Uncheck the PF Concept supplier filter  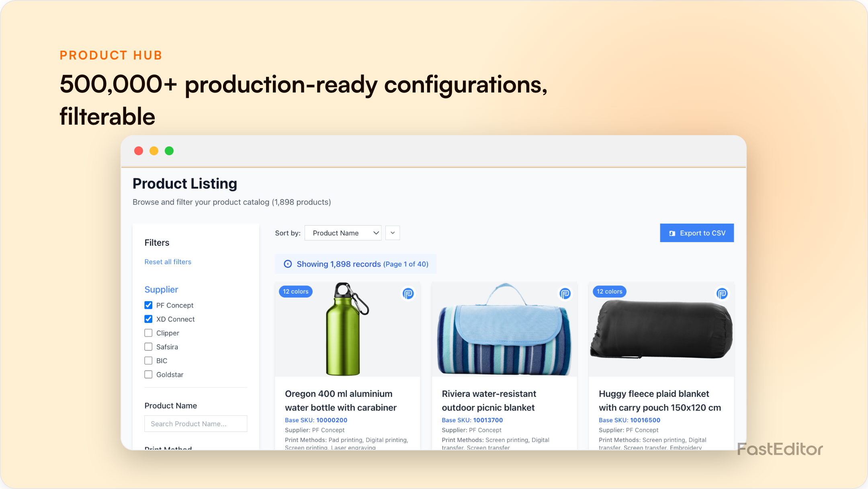148,305
